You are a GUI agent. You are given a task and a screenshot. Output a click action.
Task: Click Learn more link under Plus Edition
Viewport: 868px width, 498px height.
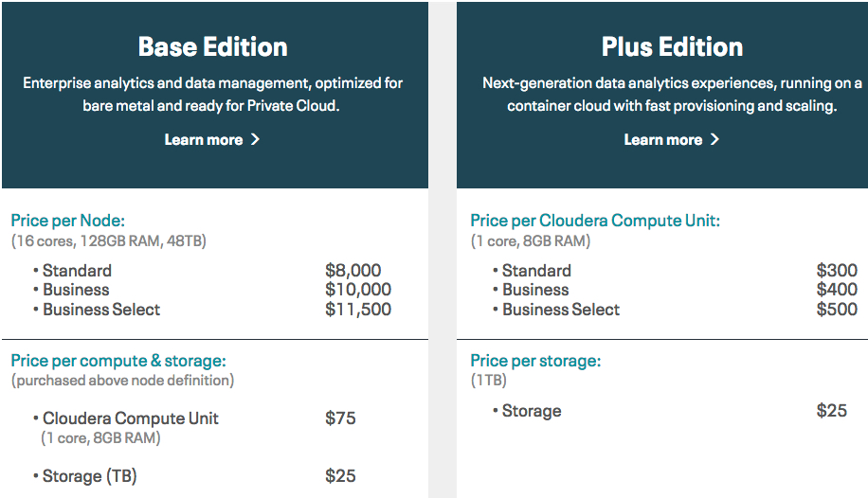(x=663, y=140)
